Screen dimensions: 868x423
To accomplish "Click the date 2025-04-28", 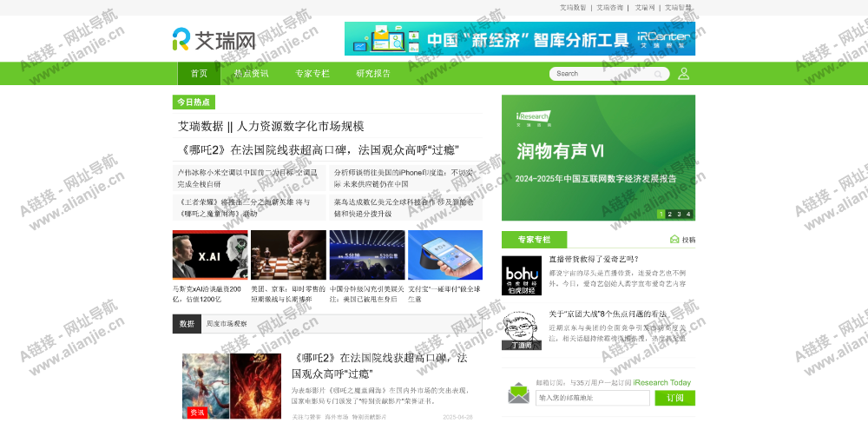I will click(457, 417).
